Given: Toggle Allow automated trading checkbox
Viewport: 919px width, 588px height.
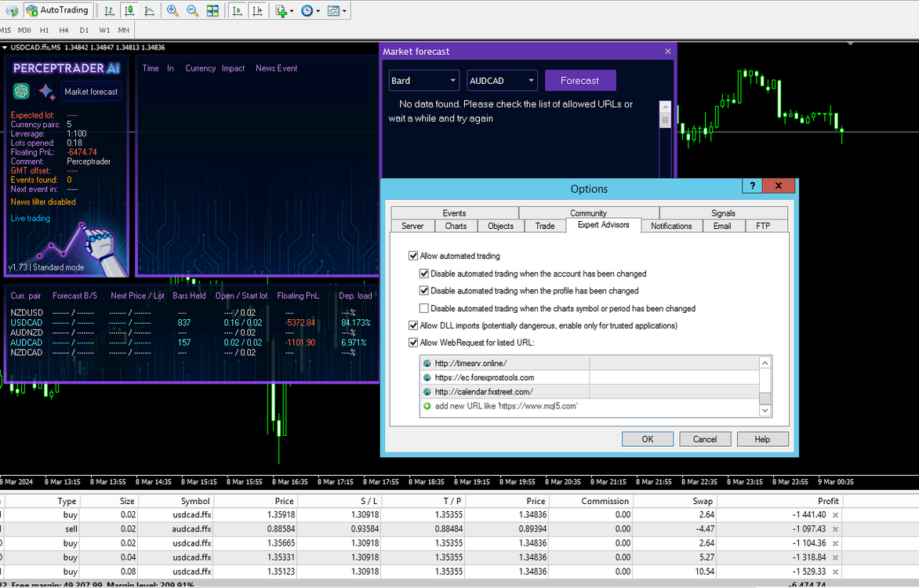Looking at the screenshot, I should [x=413, y=256].
